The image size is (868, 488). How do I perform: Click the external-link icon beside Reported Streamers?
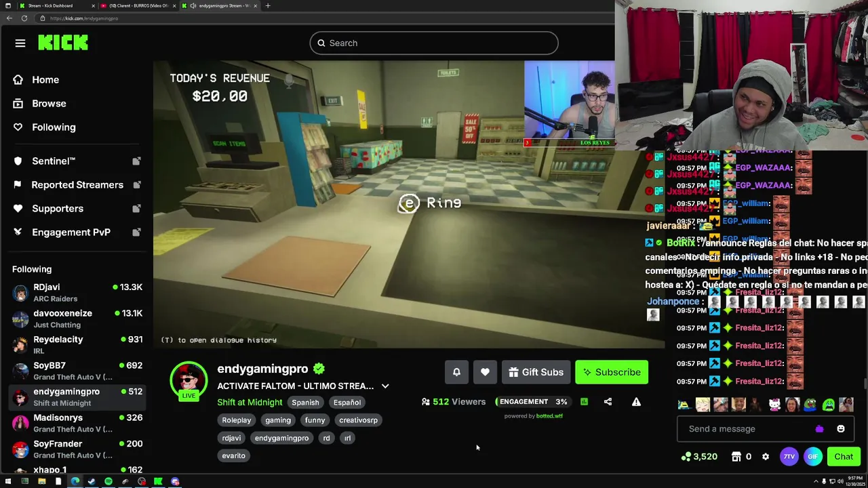136,184
